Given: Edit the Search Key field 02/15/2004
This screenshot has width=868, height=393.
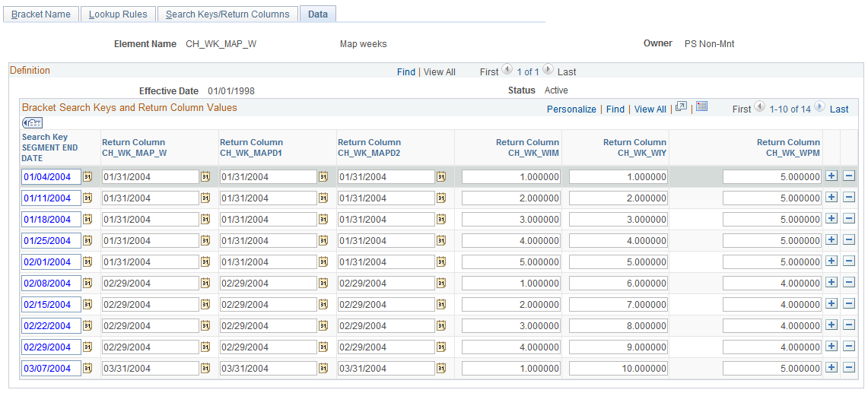Looking at the screenshot, I should 51,304.
